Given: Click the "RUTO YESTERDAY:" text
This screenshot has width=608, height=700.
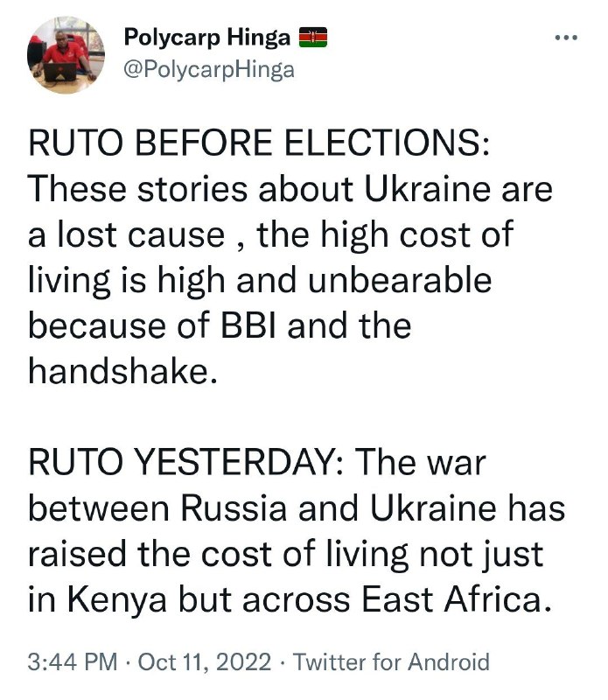Looking at the screenshot, I should click(x=183, y=464).
